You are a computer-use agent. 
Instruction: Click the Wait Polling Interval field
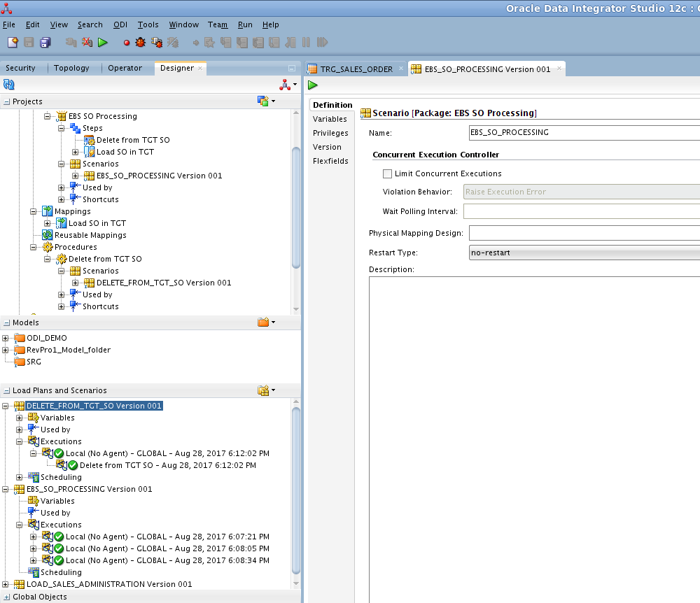click(582, 211)
